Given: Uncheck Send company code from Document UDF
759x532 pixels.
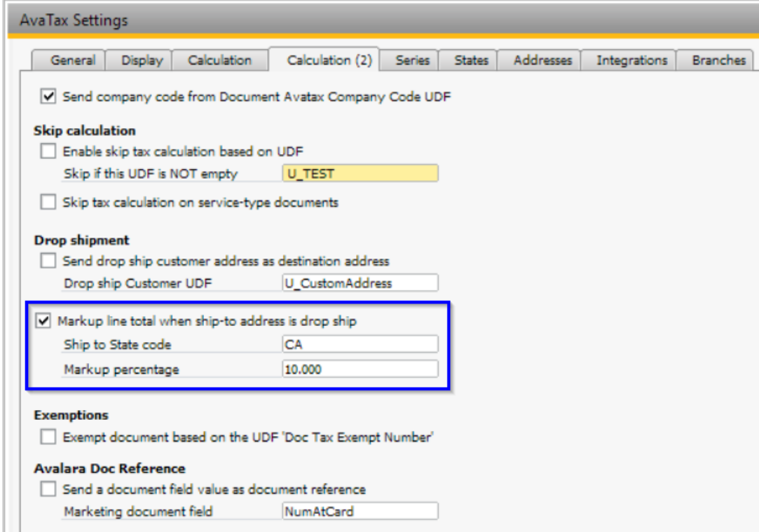Looking at the screenshot, I should point(48,96).
